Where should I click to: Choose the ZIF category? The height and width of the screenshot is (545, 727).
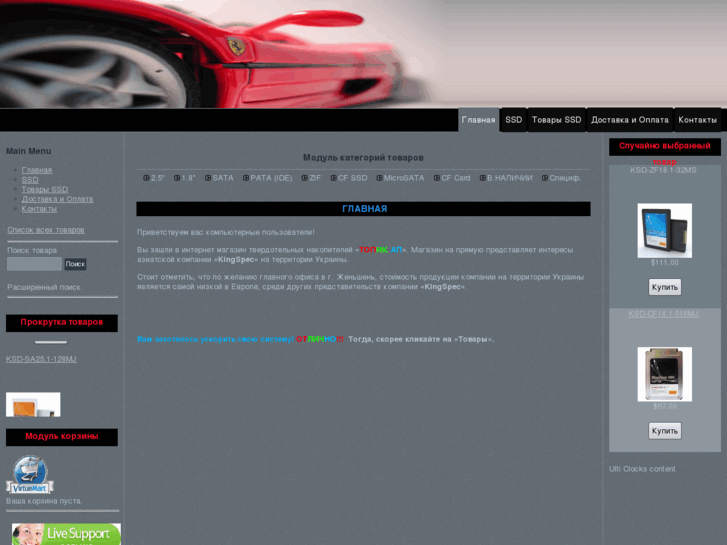point(315,178)
